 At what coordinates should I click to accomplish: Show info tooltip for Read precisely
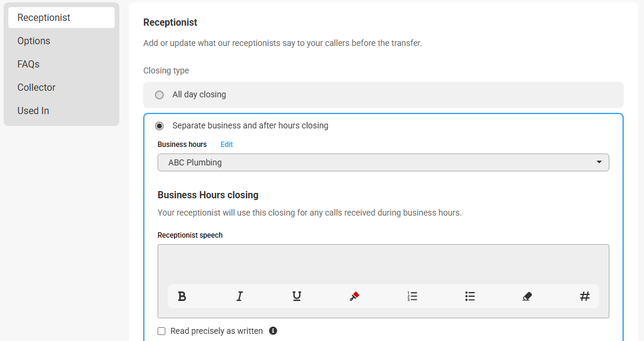pyautogui.click(x=273, y=331)
